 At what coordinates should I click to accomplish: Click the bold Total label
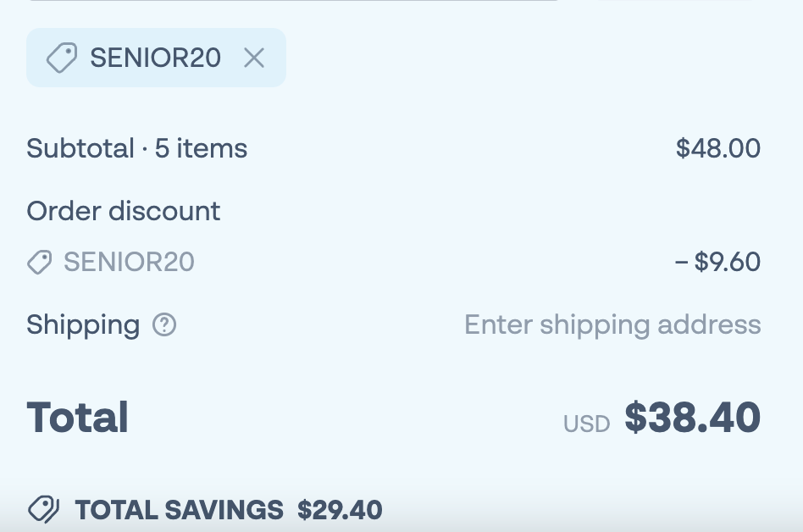point(78,418)
